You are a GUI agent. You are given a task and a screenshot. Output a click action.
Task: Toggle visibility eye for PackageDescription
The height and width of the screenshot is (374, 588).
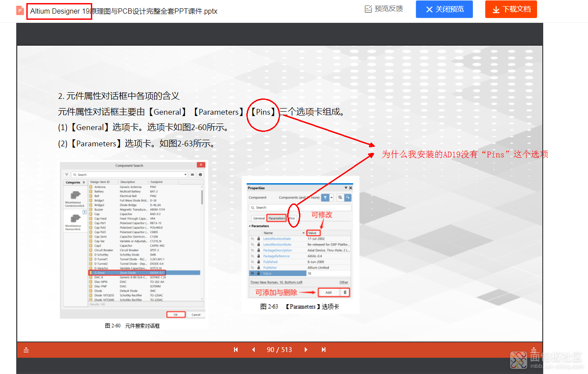pos(252,250)
